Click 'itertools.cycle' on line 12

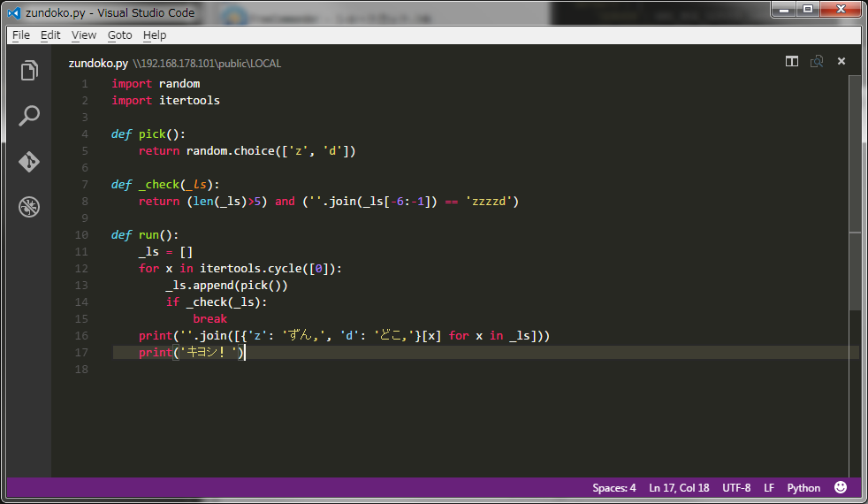(251, 269)
